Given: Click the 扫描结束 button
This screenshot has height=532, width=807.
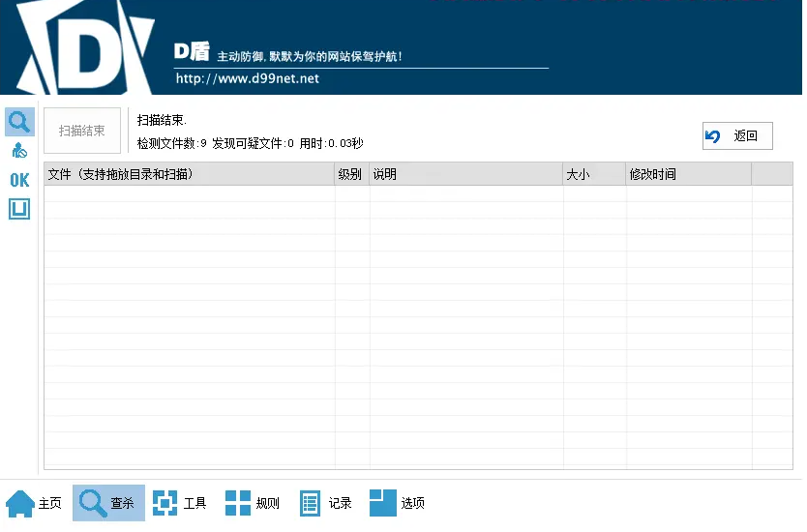Looking at the screenshot, I should click(82, 132).
